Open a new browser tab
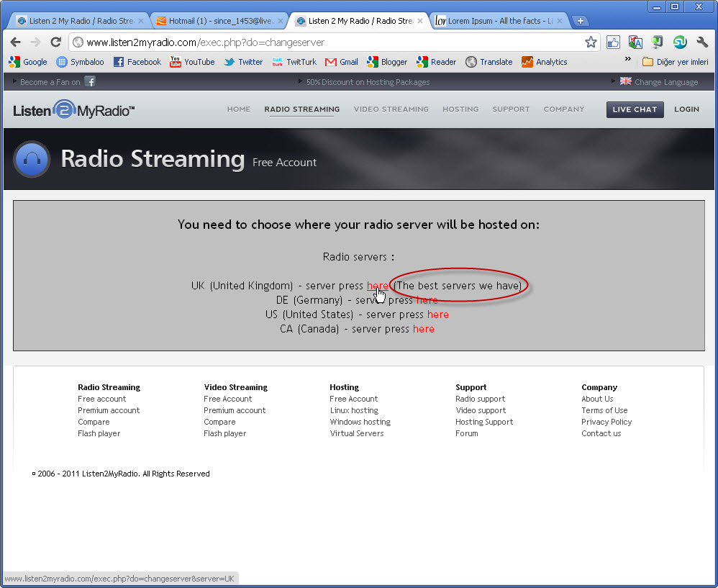The width and height of the screenshot is (718, 588). point(580,21)
